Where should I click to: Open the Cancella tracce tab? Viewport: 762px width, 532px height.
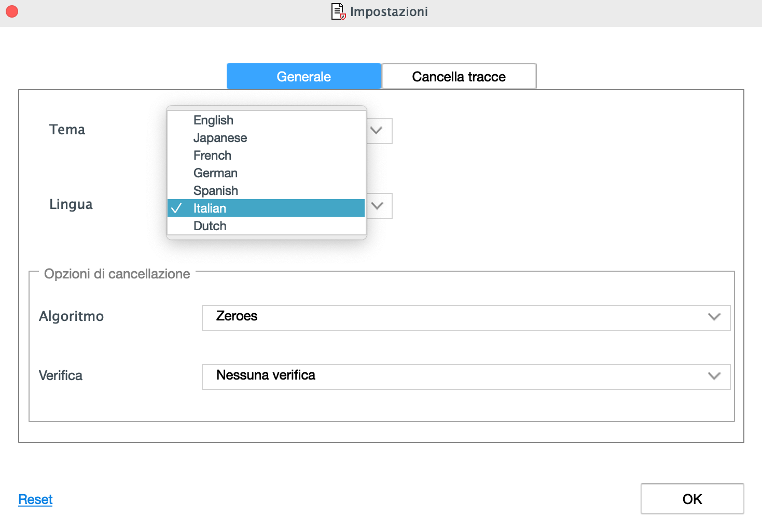point(459,76)
